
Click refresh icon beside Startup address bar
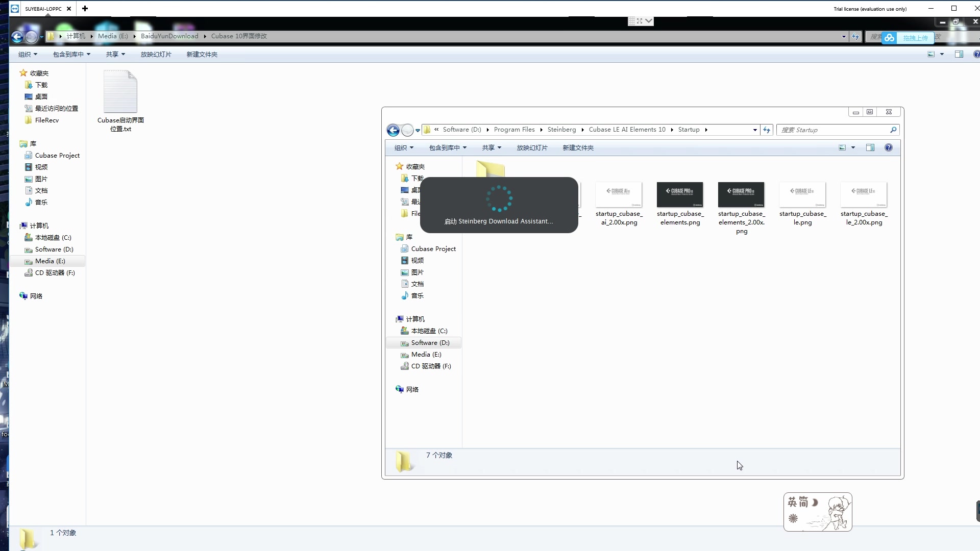[767, 130]
